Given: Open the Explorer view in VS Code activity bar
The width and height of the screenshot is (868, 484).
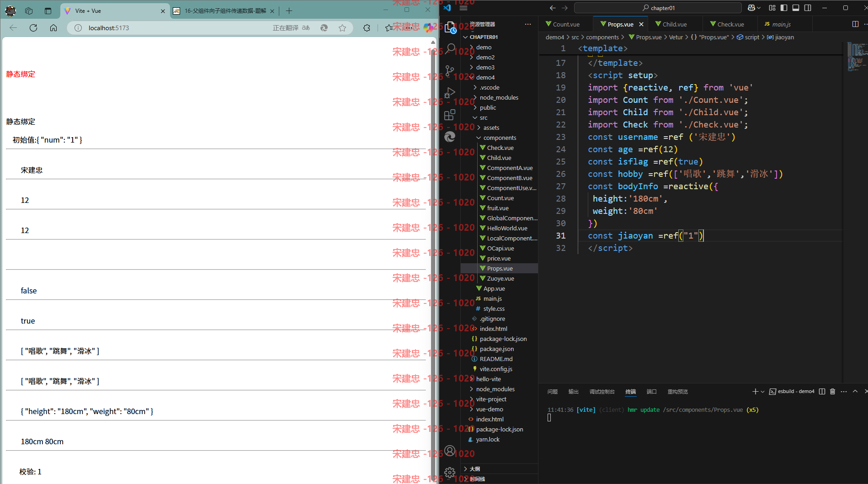Looking at the screenshot, I should click(x=450, y=27).
